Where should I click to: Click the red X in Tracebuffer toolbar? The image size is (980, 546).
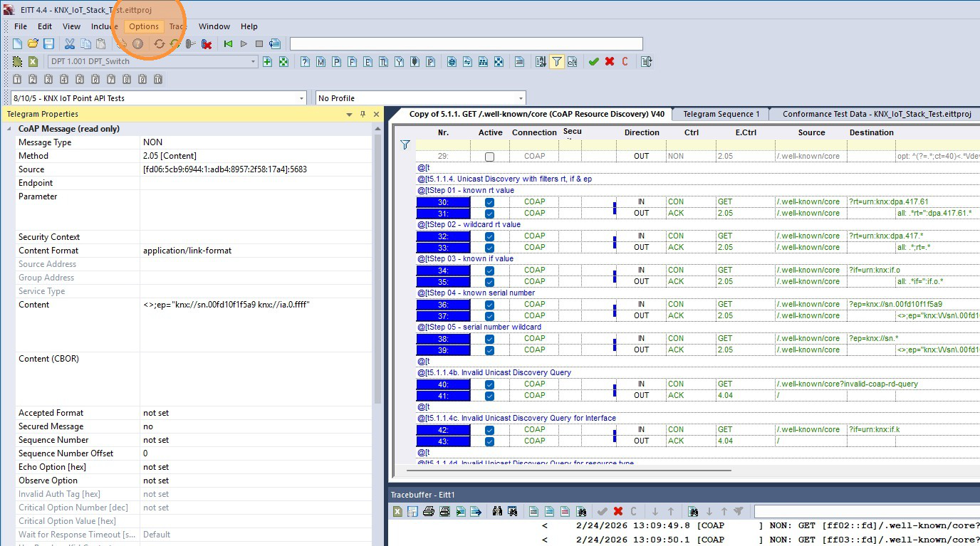618,511
